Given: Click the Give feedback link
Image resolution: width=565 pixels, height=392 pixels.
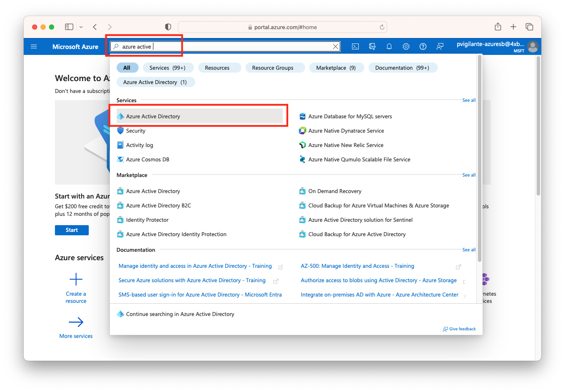Looking at the screenshot, I should [x=459, y=329].
